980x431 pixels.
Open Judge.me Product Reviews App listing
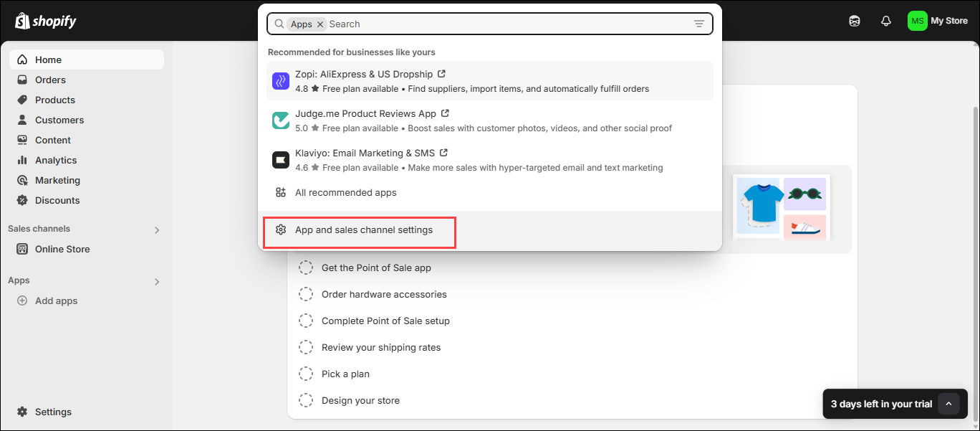click(x=365, y=113)
